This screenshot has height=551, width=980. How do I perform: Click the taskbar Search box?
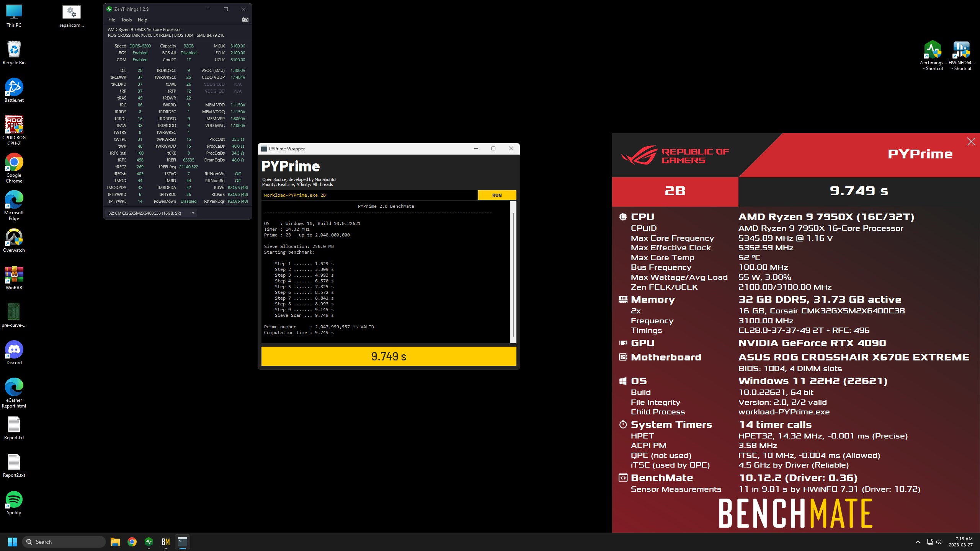(x=64, y=542)
